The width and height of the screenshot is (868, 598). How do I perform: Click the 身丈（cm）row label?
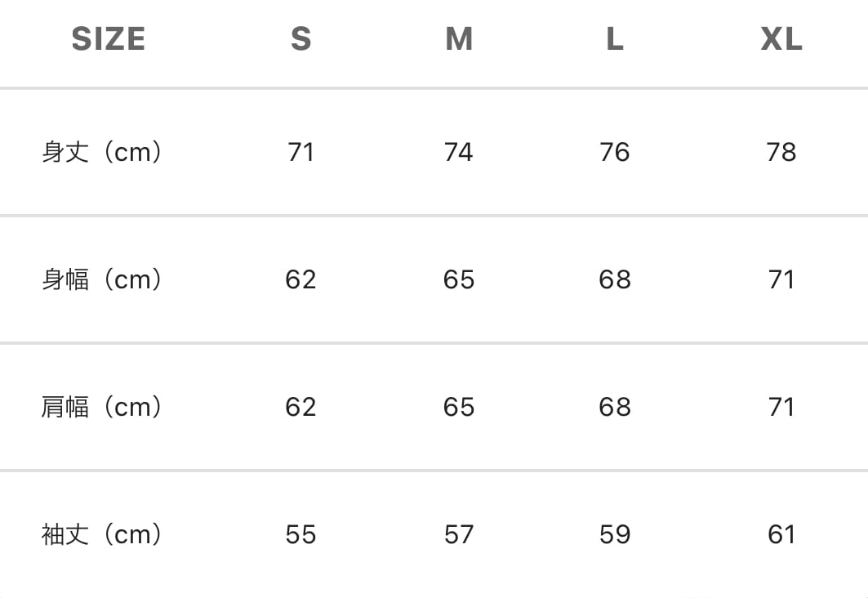pos(102,152)
